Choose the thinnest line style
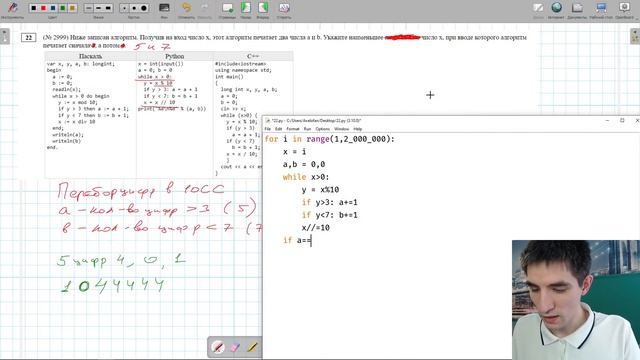Screen dimensions: 640x360 pos(89,8)
